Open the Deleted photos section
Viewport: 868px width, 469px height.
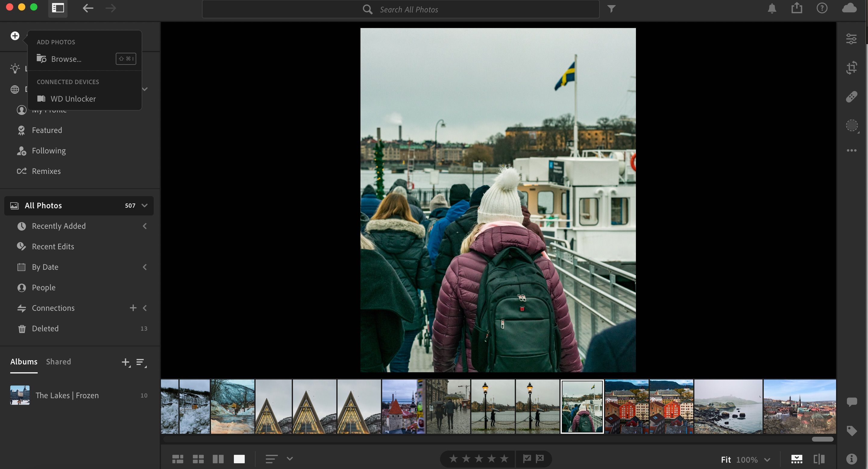(45, 329)
